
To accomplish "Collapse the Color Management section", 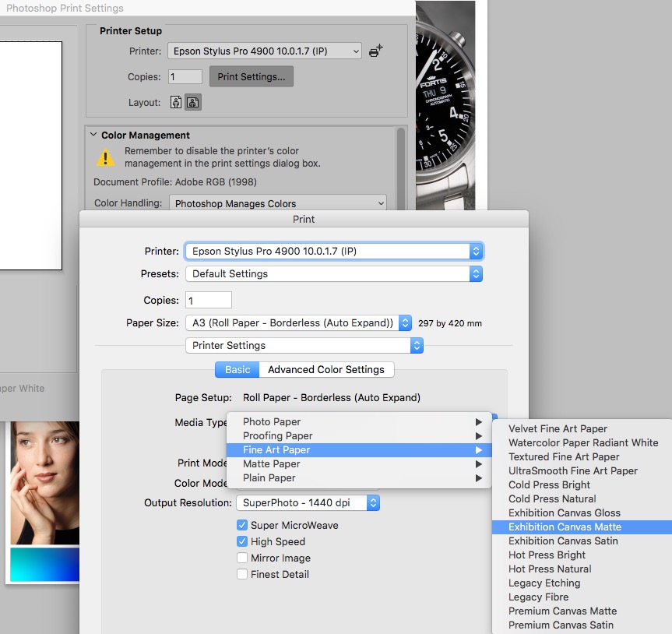I will pyautogui.click(x=93, y=135).
